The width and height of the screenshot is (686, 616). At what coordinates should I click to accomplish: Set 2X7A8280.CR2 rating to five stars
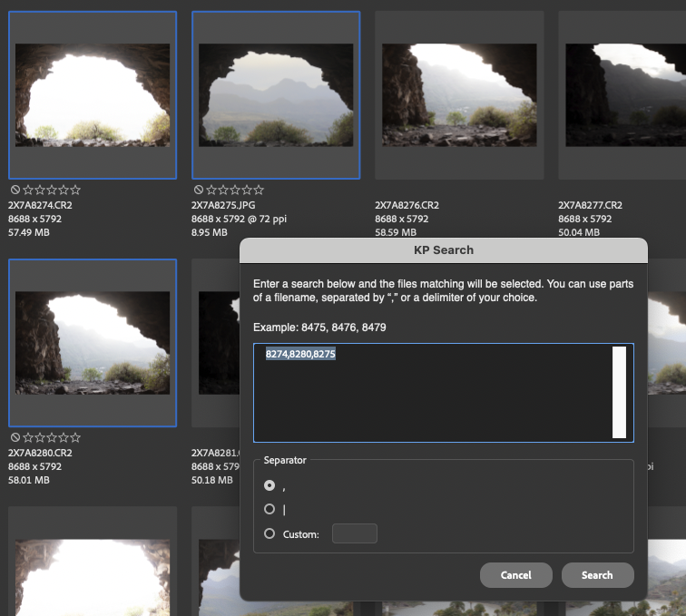pyautogui.click(x=75, y=437)
